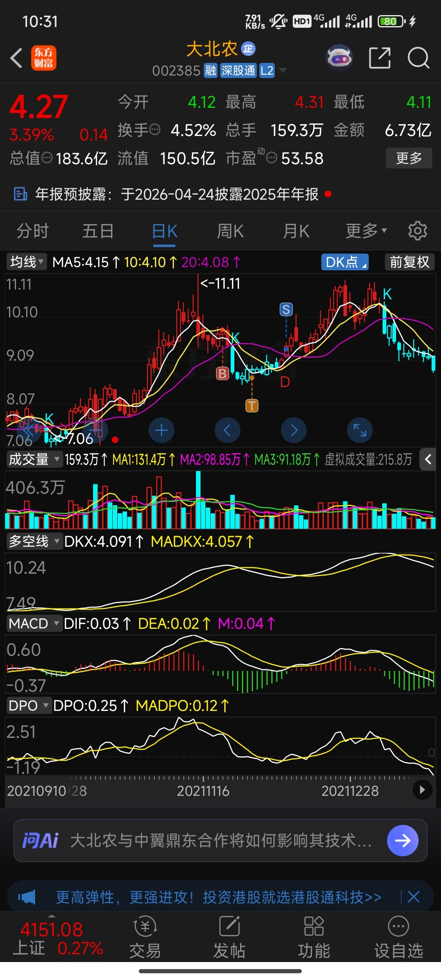Image resolution: width=441 pixels, height=980 pixels.
Task: Open chart settings gear icon
Action: (417, 231)
